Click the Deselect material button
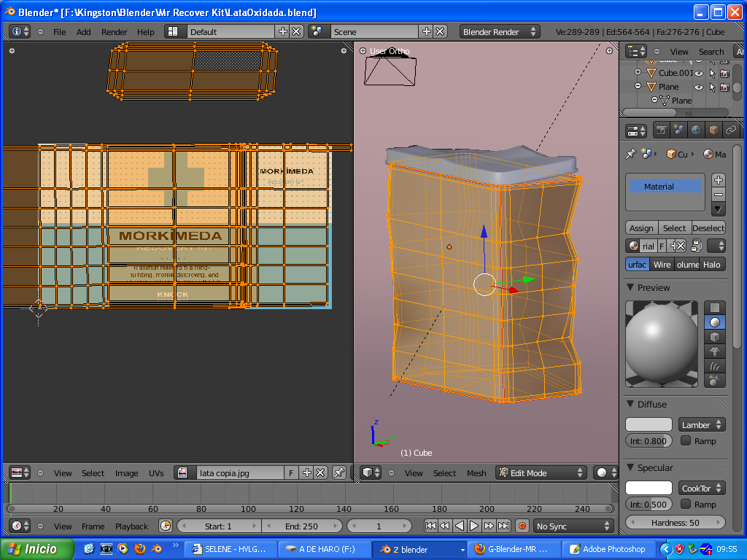Image resolution: width=747 pixels, height=560 pixels. pyautogui.click(x=708, y=227)
